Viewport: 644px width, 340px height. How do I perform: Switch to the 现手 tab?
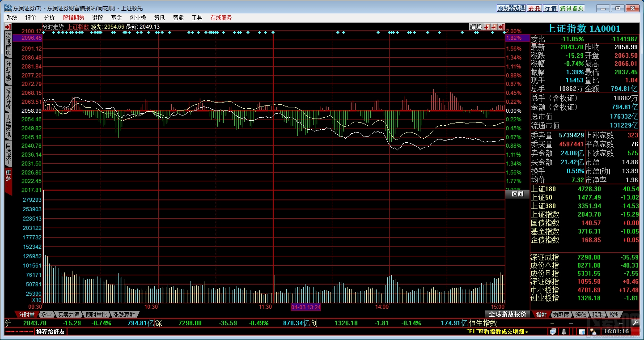pyautogui.click(x=597, y=314)
